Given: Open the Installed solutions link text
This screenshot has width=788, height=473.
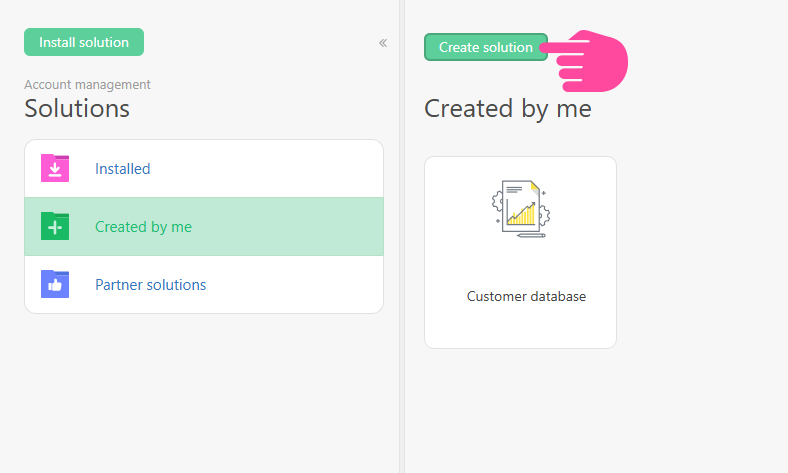Looking at the screenshot, I should [x=123, y=169].
